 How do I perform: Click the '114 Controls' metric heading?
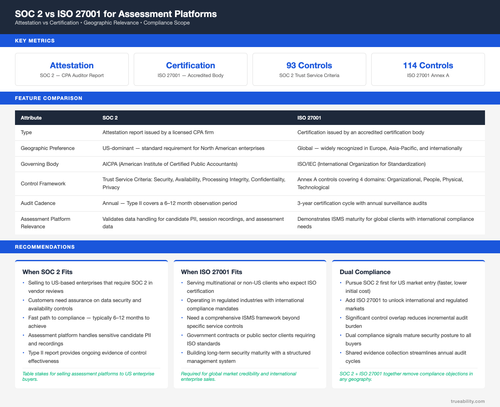428,65
